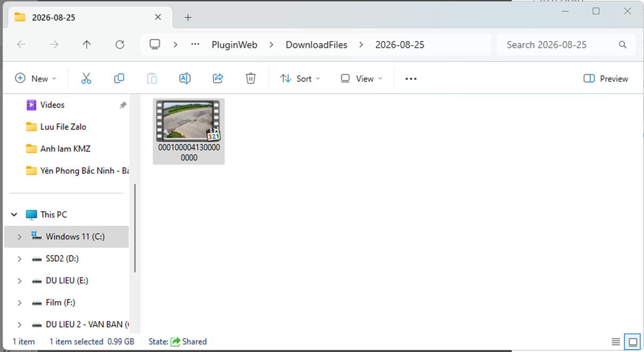
Task: Expand the DU LIEU (E:) drive
Action: pos(20,281)
